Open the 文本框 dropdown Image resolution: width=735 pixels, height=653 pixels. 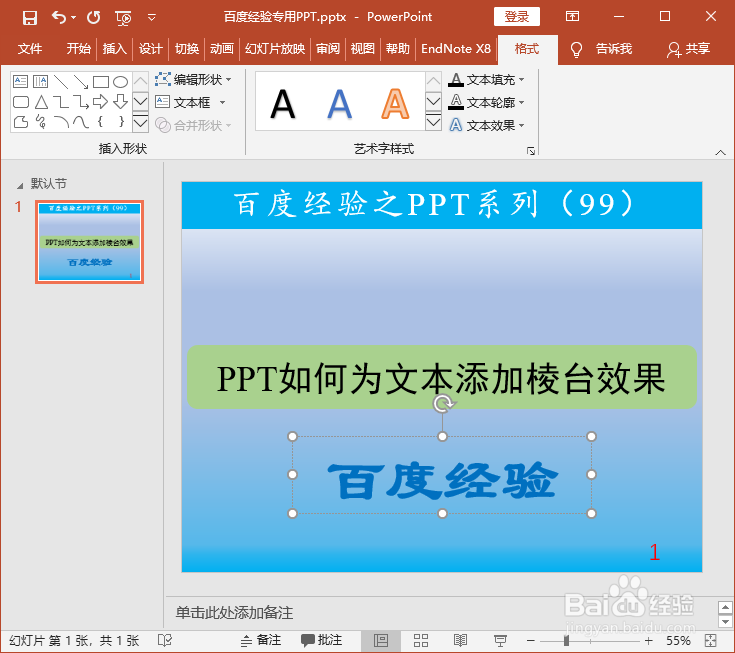(x=191, y=102)
